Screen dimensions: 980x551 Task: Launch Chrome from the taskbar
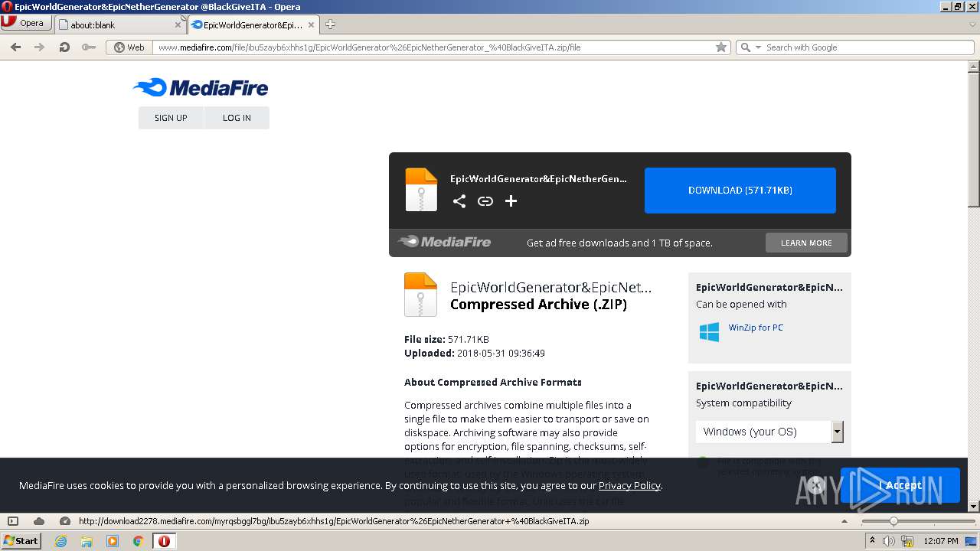tap(139, 541)
